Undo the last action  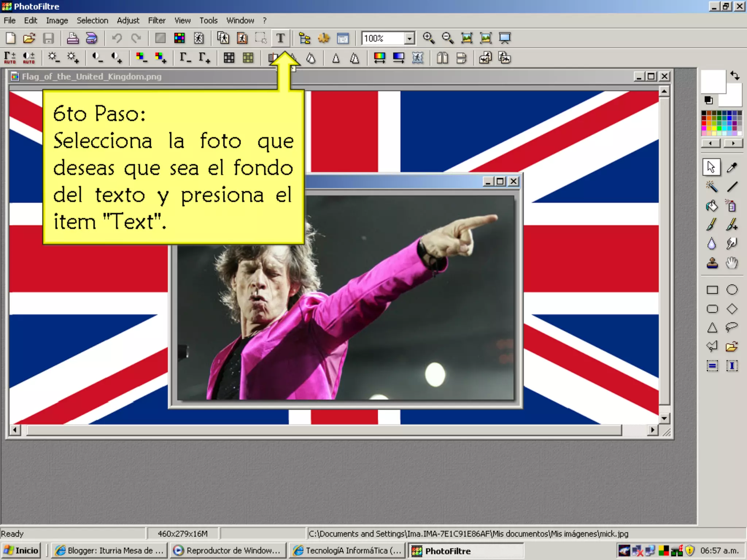click(x=117, y=38)
